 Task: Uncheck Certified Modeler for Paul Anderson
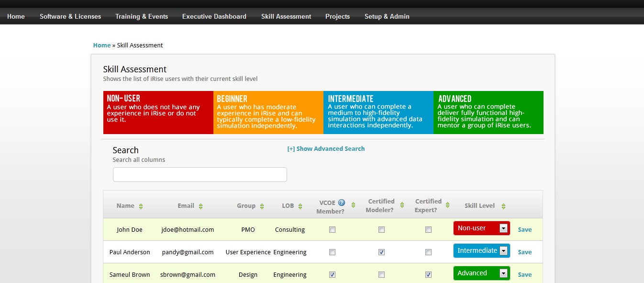pyautogui.click(x=381, y=252)
